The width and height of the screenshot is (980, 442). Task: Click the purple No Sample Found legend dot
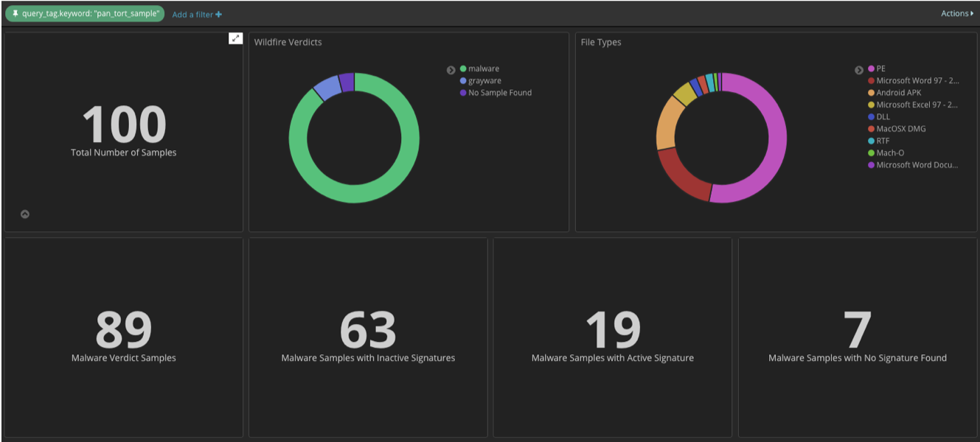[x=463, y=93]
